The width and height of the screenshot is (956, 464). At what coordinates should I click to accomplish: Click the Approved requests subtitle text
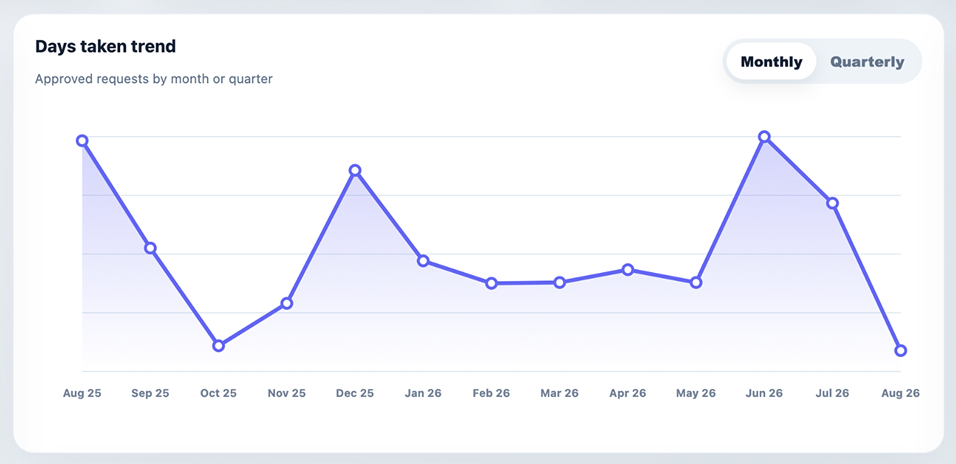154,79
